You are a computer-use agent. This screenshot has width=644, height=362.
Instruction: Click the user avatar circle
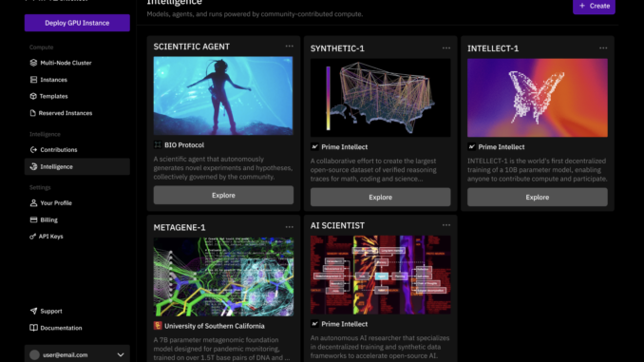click(34, 355)
